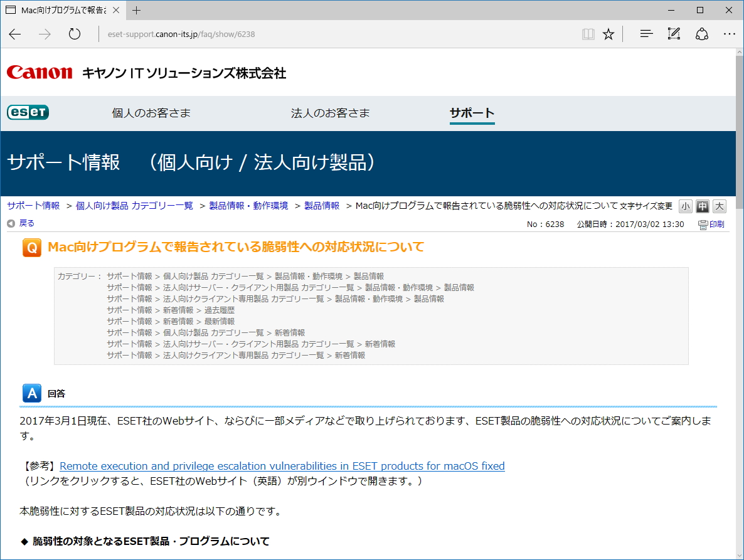Click the browser forward arrow
The image size is (744, 560).
(45, 34)
